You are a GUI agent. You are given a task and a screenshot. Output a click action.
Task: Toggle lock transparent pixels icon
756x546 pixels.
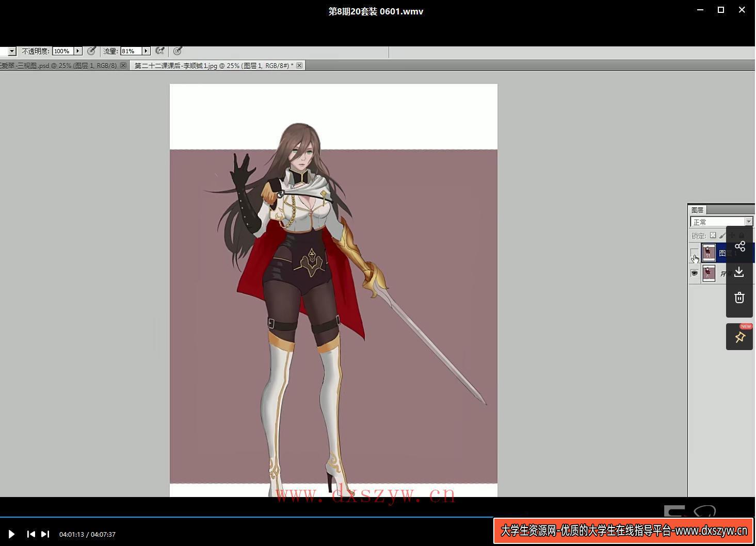[x=713, y=235]
